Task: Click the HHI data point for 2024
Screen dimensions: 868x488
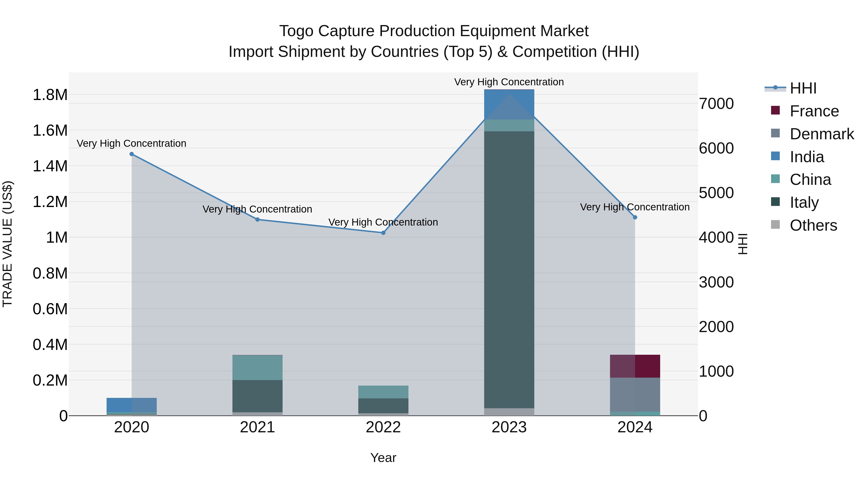Action: (x=635, y=218)
